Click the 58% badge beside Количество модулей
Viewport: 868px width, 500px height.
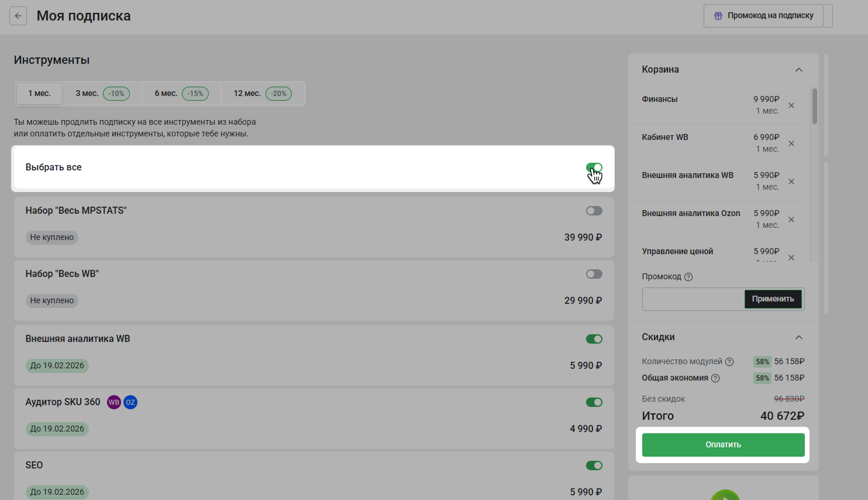point(762,362)
